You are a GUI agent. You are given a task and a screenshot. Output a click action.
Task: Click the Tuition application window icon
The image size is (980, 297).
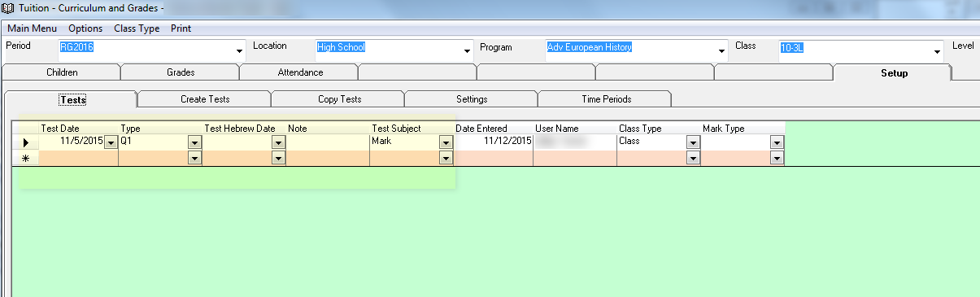(9, 8)
